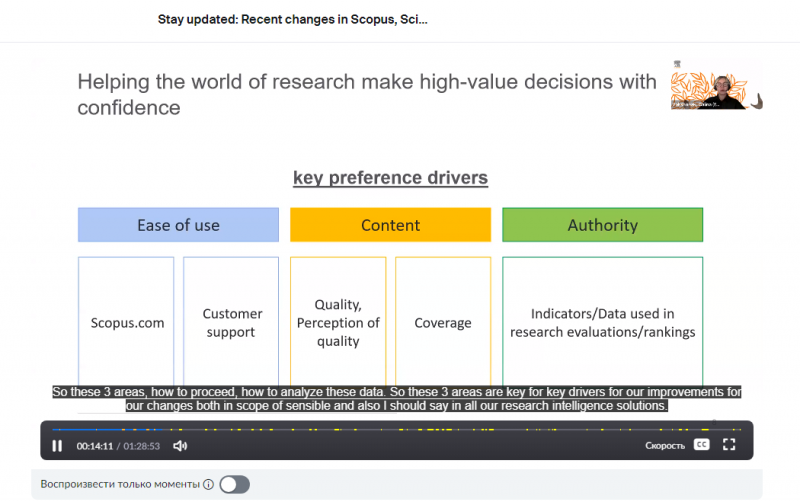Click the orange 'Content' header box

tap(390, 225)
